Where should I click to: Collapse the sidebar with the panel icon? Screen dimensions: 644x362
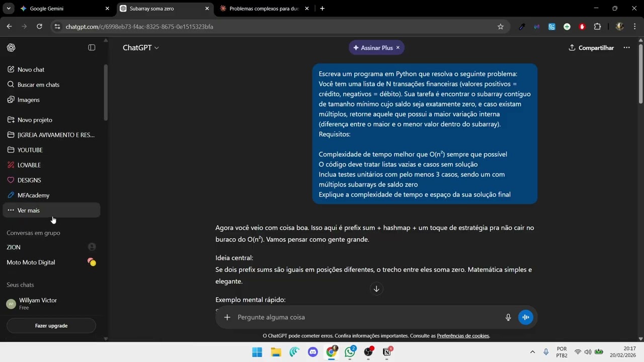tap(92, 48)
